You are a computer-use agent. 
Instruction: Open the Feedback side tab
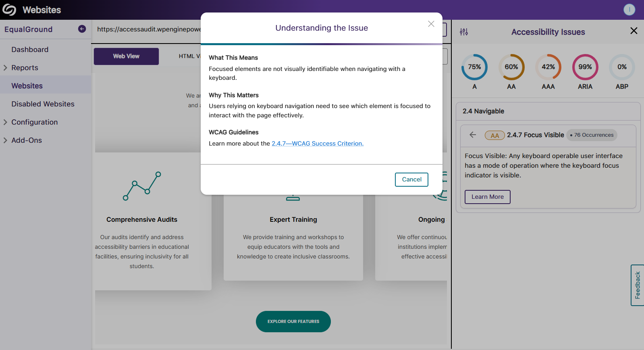[637, 285]
